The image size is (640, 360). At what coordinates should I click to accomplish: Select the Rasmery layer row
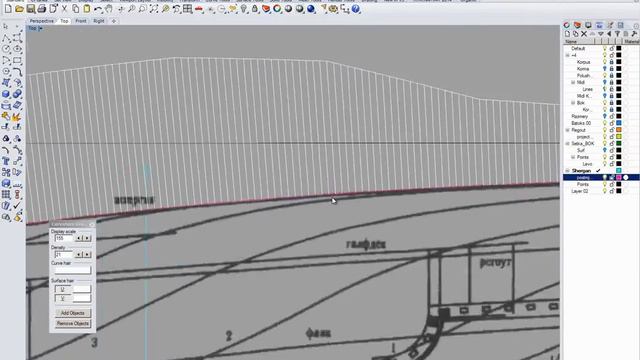coord(601,116)
